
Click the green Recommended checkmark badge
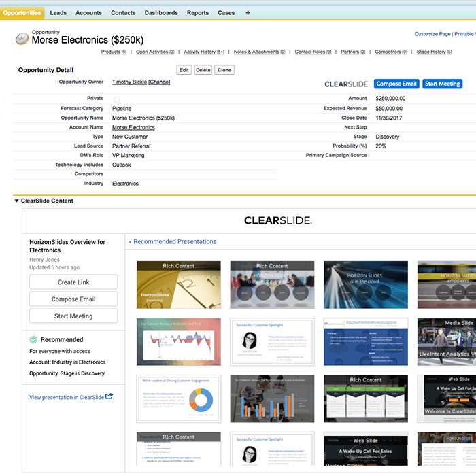pyautogui.click(x=33, y=340)
